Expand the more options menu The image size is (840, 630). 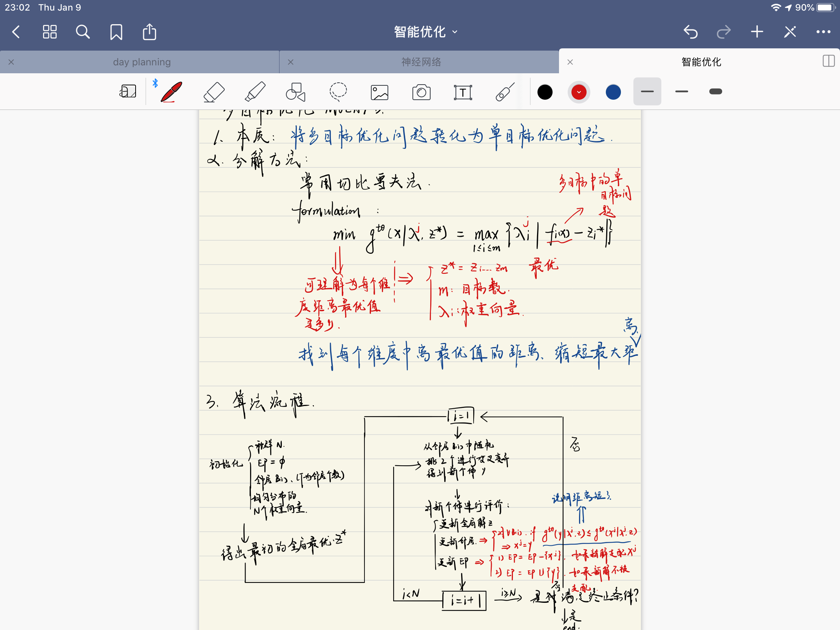tap(823, 32)
